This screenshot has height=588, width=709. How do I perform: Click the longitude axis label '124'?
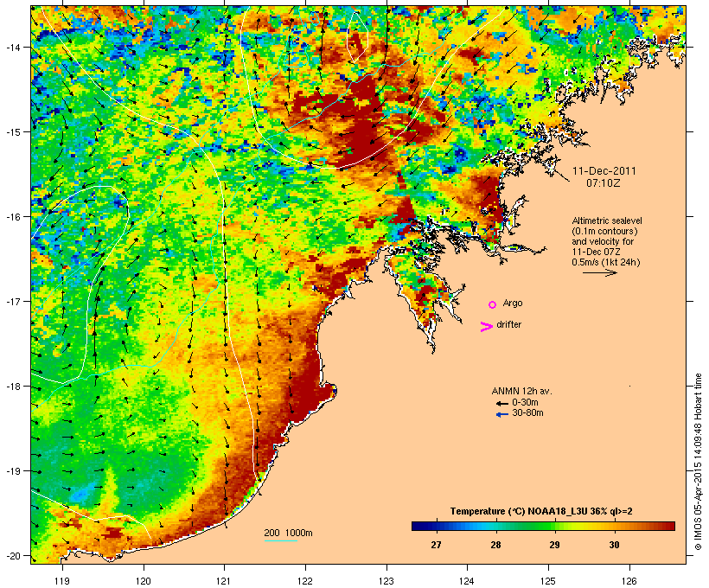[x=467, y=581]
